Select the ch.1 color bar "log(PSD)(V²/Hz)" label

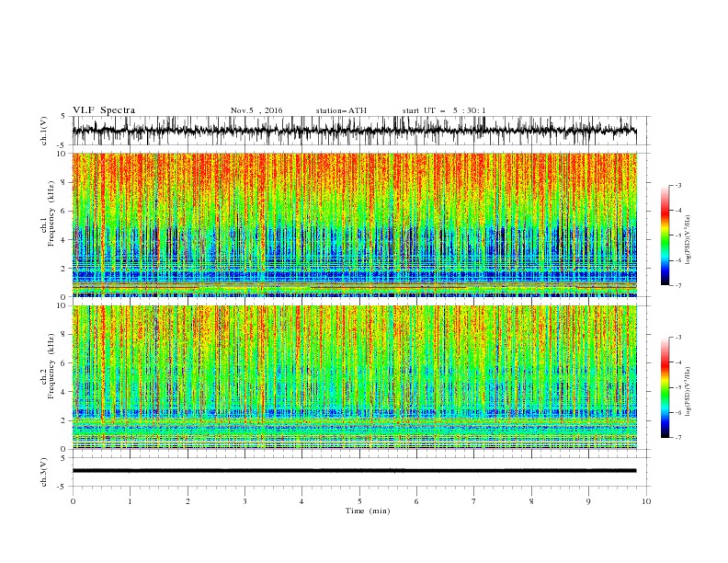(688, 240)
